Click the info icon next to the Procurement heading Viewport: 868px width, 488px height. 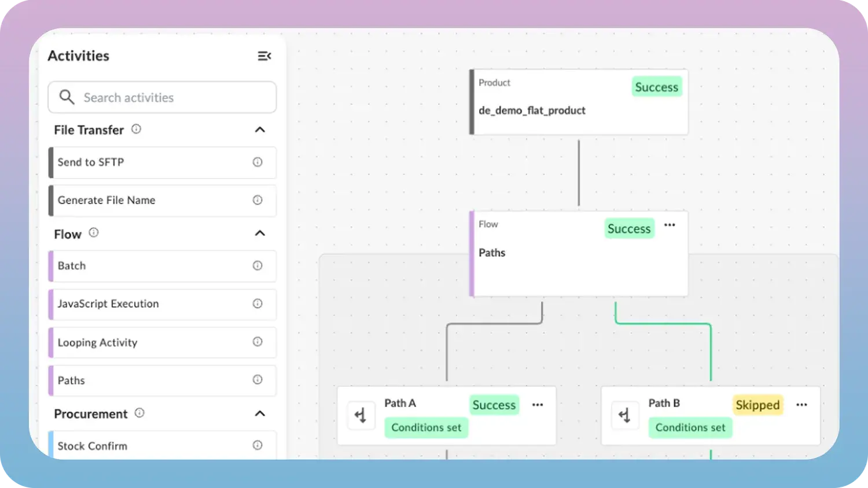click(139, 413)
